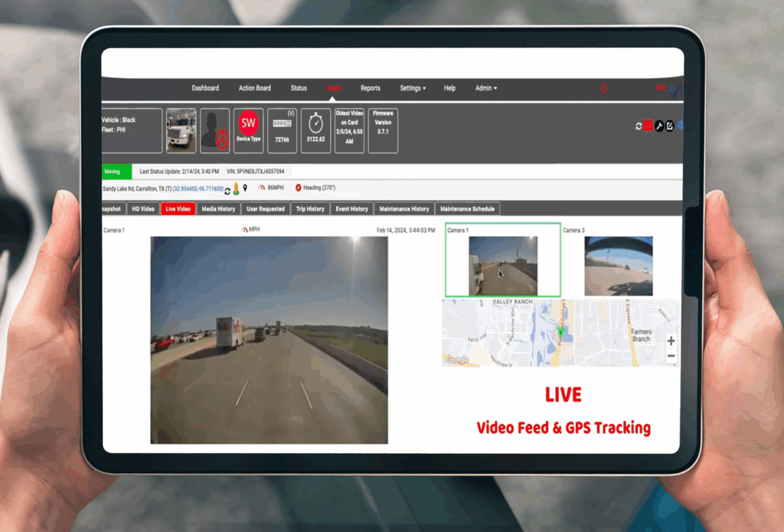The width and height of the screenshot is (784, 532).
Task: Open the Dashboard menu item
Action: [x=205, y=88]
